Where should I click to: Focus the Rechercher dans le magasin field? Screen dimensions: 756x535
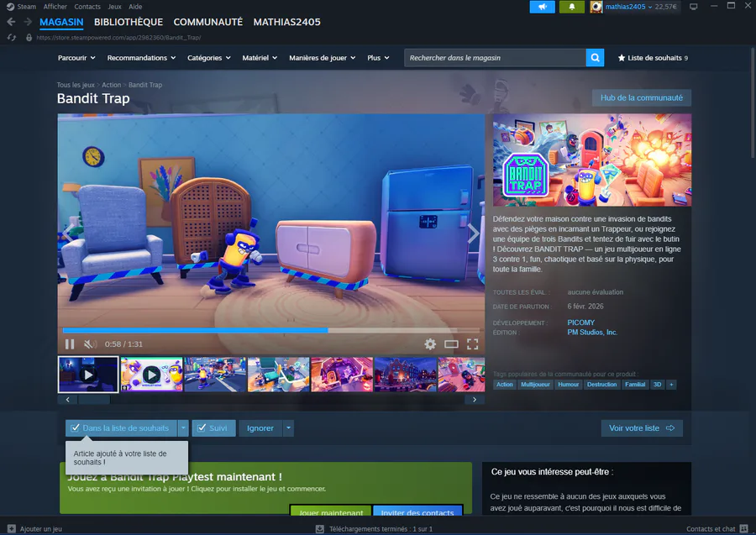(x=495, y=58)
